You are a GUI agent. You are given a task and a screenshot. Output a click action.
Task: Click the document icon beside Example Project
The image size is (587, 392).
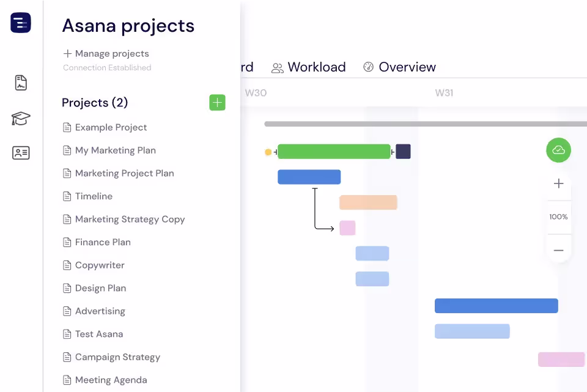pos(67,127)
